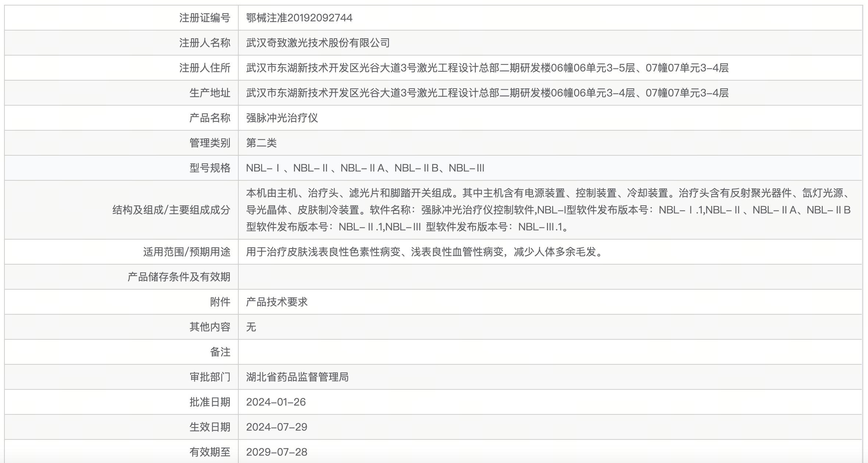The width and height of the screenshot is (868, 463).
Task: Click the 适用范围/预期用途 label
Action: pos(186,252)
